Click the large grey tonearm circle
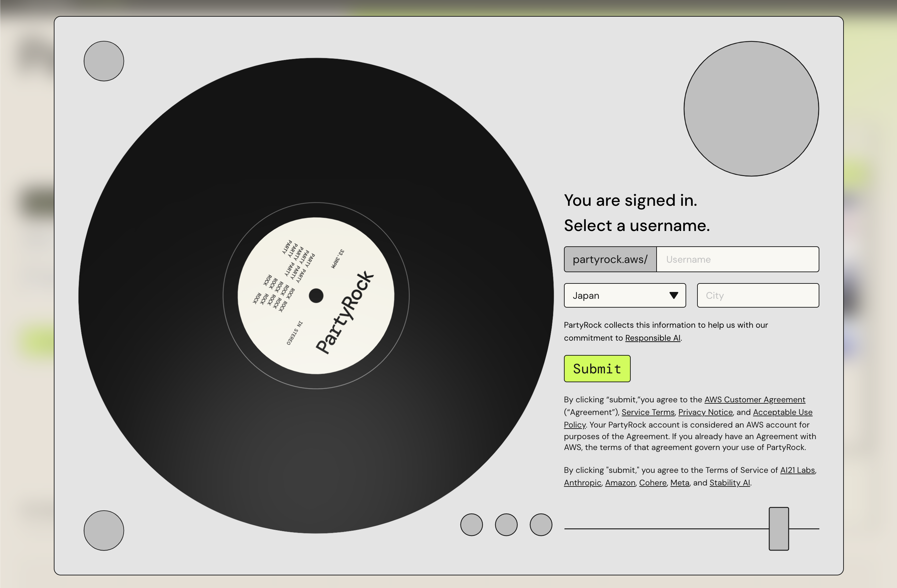 point(751,109)
